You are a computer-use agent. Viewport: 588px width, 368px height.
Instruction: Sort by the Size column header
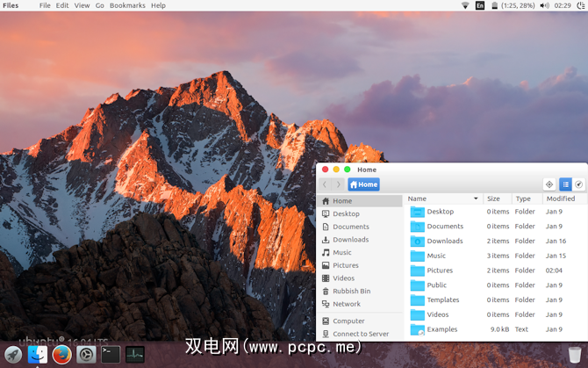click(498, 198)
